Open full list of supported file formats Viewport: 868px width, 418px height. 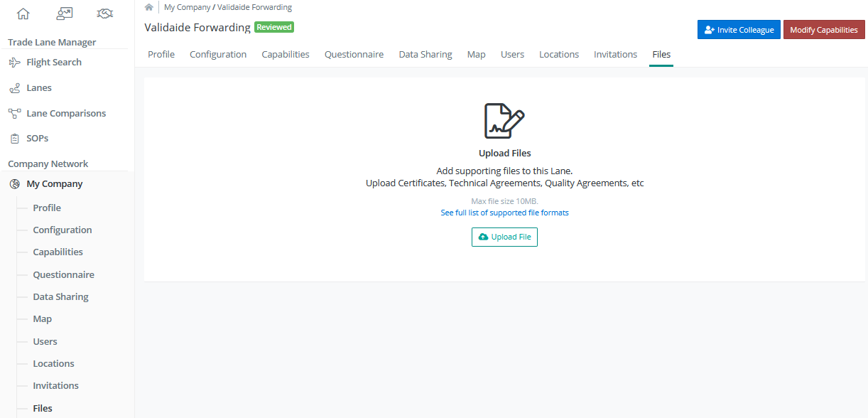[x=504, y=213]
